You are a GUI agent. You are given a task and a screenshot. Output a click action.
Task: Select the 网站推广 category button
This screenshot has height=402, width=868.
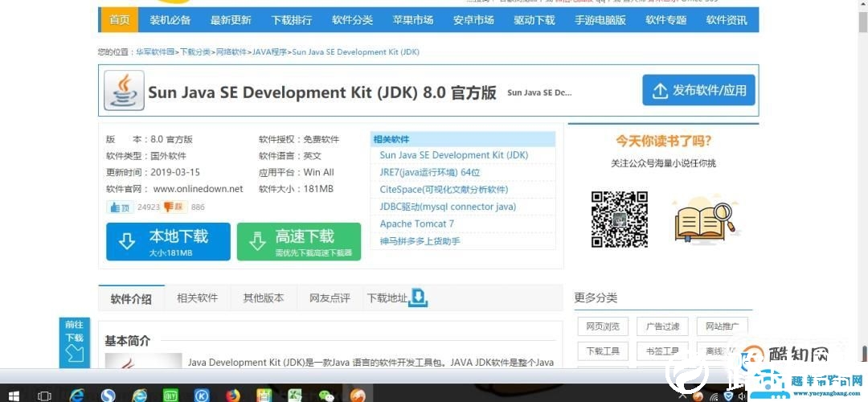click(723, 326)
